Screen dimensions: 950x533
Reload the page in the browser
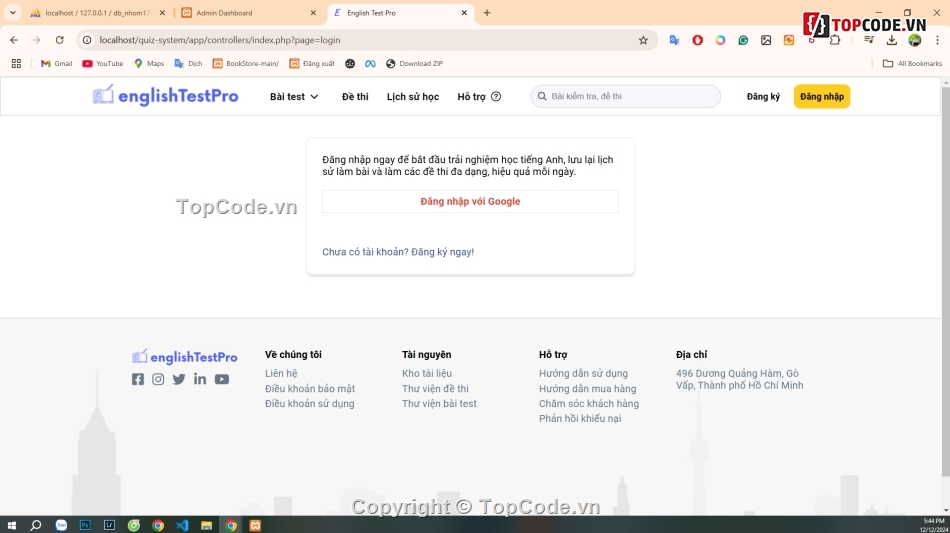[59, 40]
